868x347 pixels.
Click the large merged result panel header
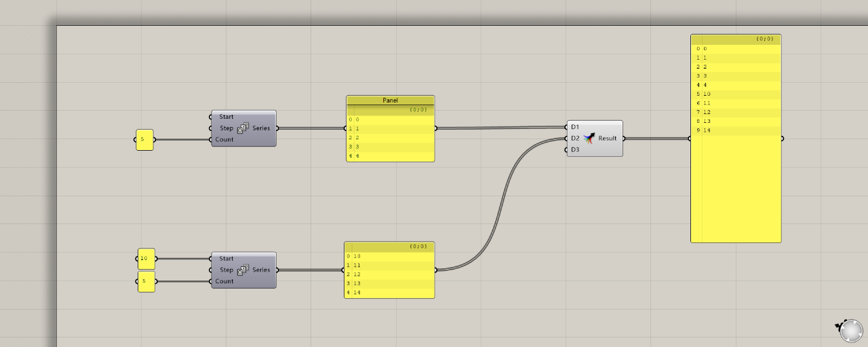[736, 39]
